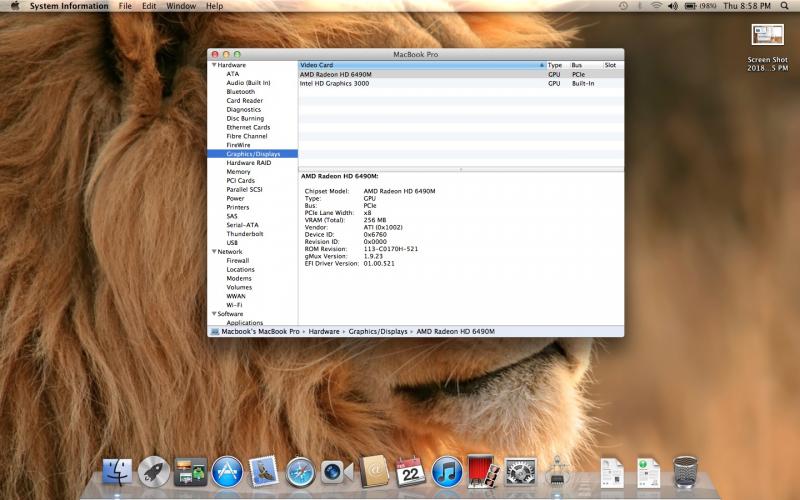Click Graphics/Displays in the path bar
This screenshot has width=800, height=500.
click(x=378, y=332)
